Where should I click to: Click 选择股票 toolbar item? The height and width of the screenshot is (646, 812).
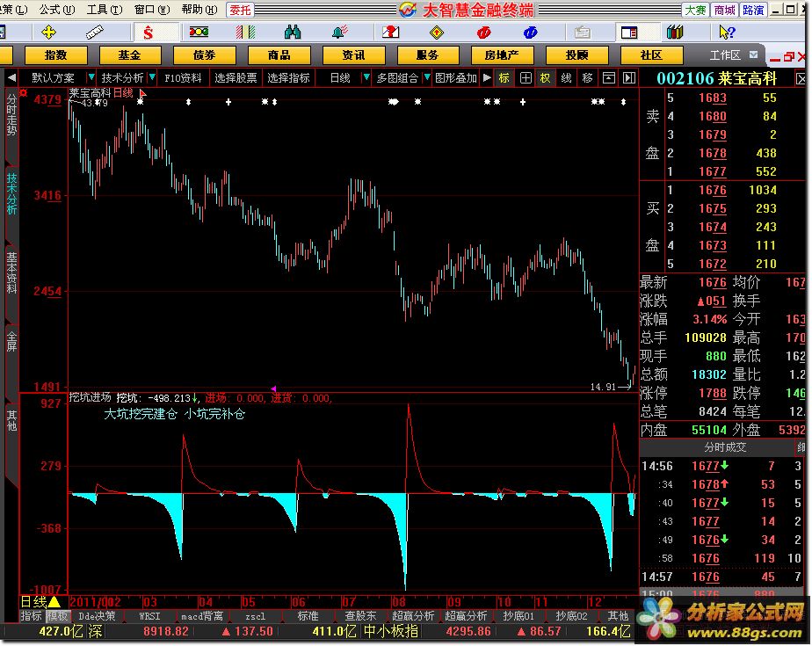[236, 78]
